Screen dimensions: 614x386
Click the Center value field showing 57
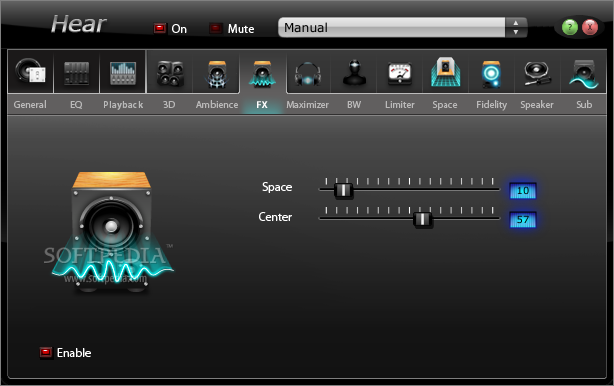pos(523,220)
